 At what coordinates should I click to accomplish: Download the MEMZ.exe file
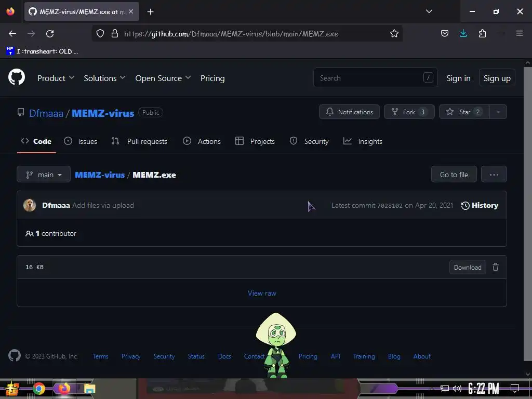pyautogui.click(x=468, y=267)
